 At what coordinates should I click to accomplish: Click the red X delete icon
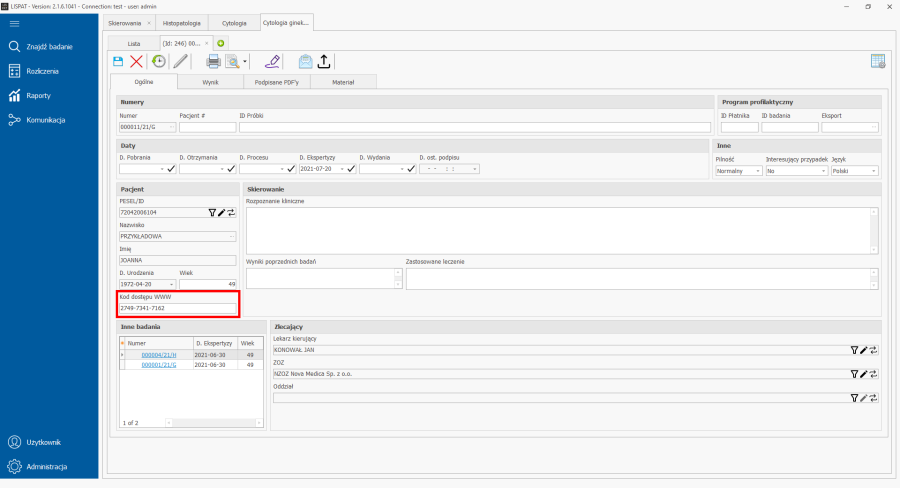tap(137, 61)
